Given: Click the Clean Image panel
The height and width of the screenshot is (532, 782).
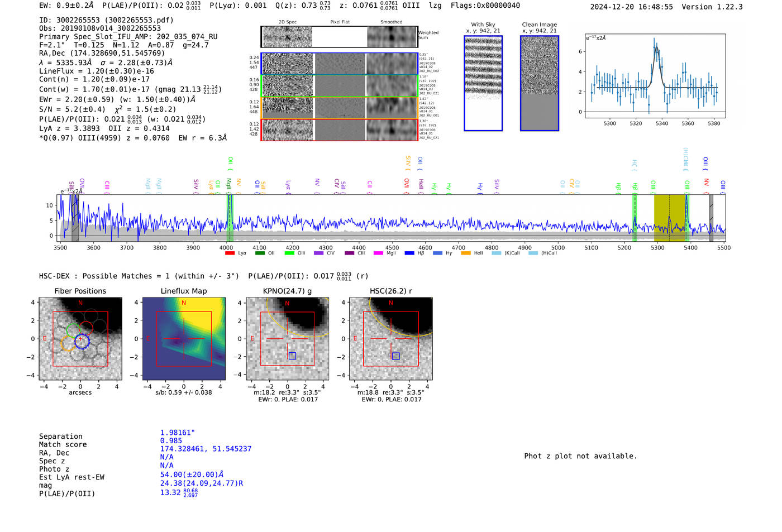Looking at the screenshot, I should (540, 83).
